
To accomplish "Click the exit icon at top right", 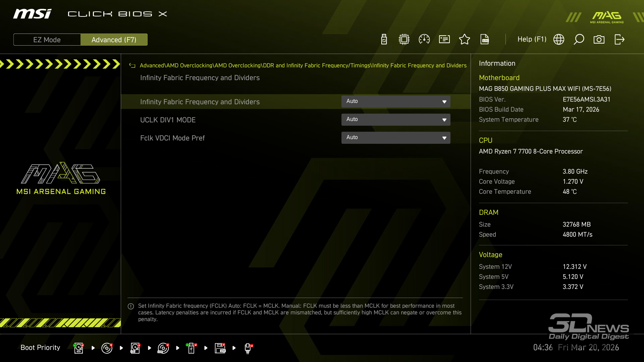I will [x=619, y=40].
